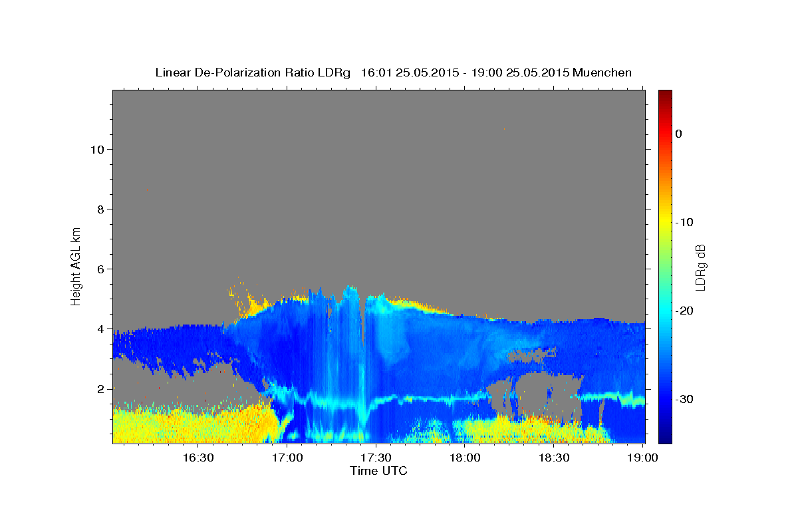The width and height of the screenshot is (798, 532).
Task: Select the height label '2'
Action: coord(102,389)
